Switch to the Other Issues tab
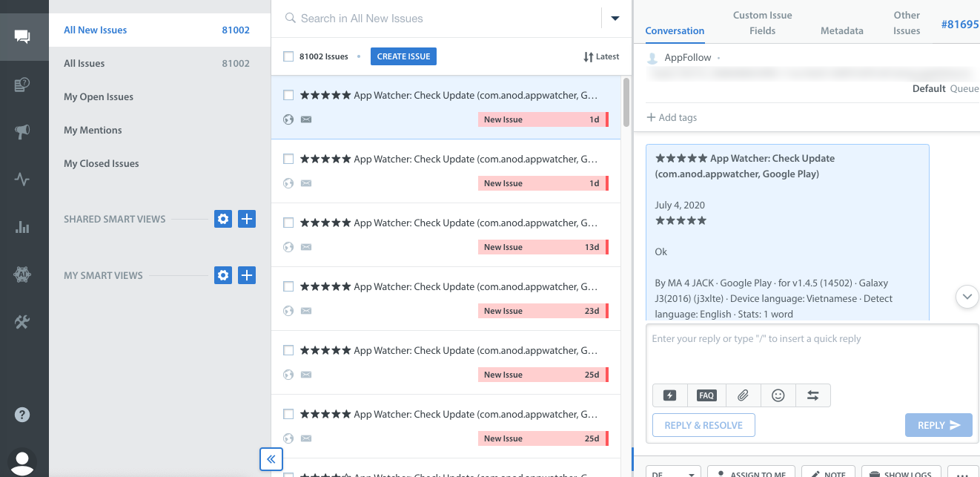 907,23
